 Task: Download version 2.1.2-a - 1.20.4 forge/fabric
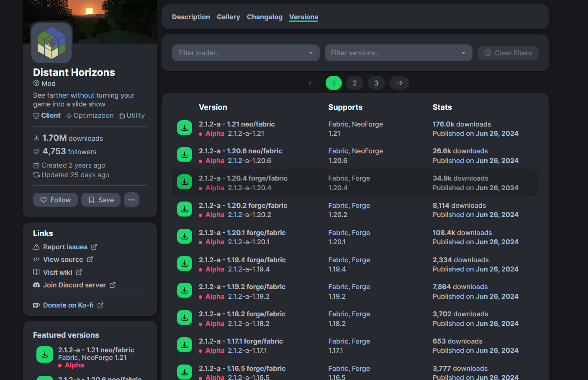[x=185, y=182]
